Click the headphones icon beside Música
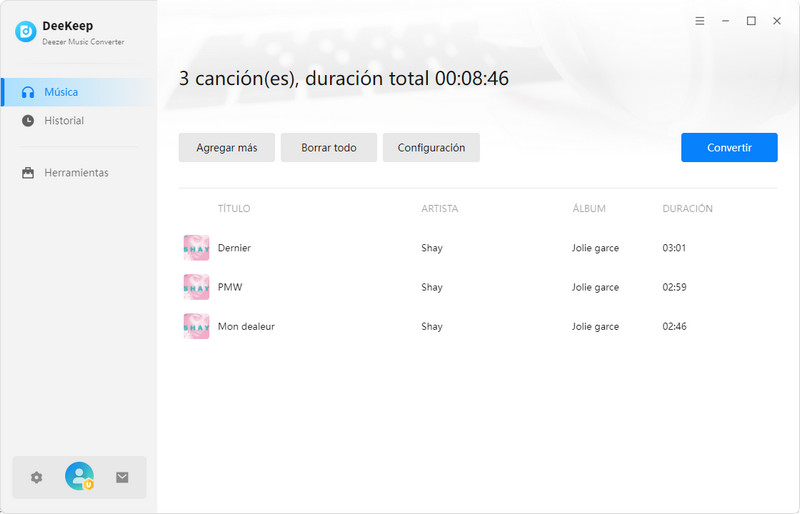Screen dimensions: 800x514 click(x=28, y=92)
